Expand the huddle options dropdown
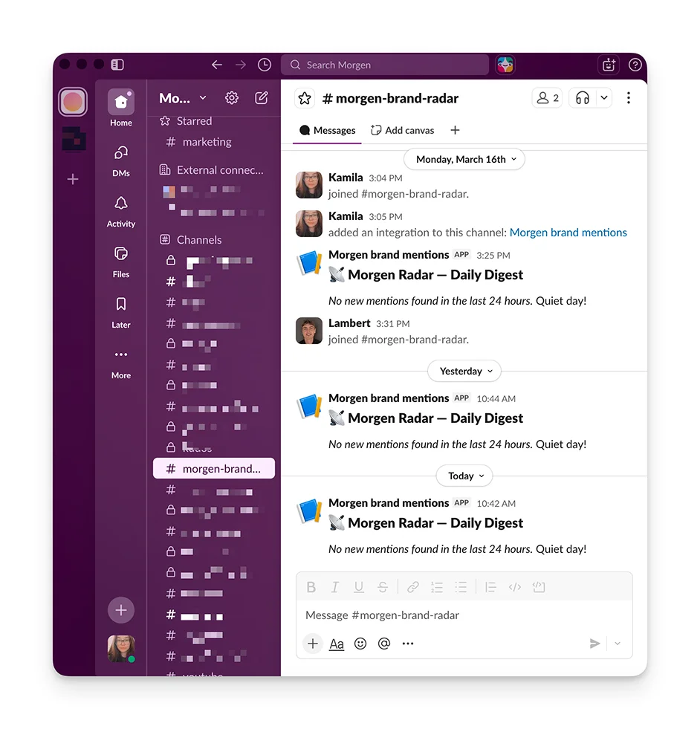 [x=603, y=97]
